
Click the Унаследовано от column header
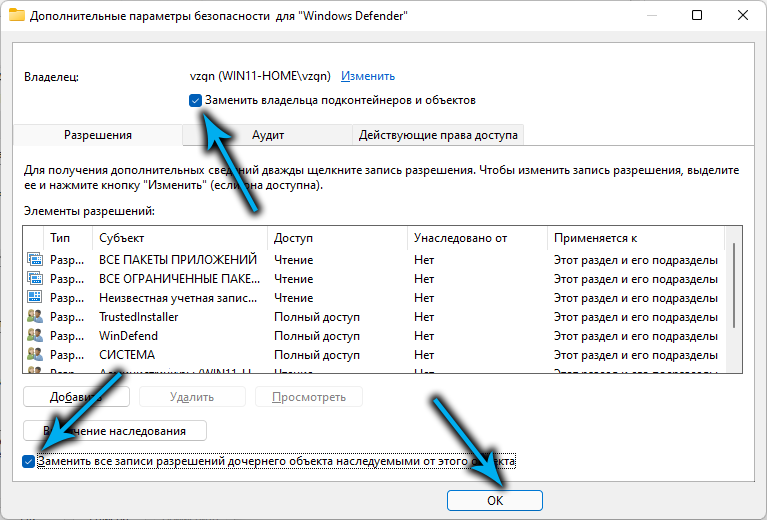click(x=478, y=239)
